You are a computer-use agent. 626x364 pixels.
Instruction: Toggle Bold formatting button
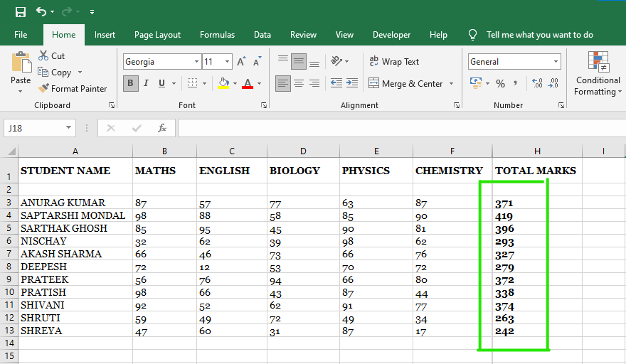click(x=131, y=83)
